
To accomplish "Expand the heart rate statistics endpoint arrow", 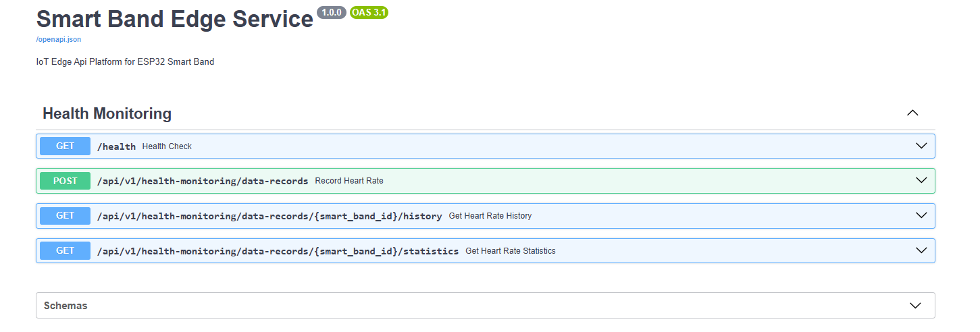I will tap(921, 250).
